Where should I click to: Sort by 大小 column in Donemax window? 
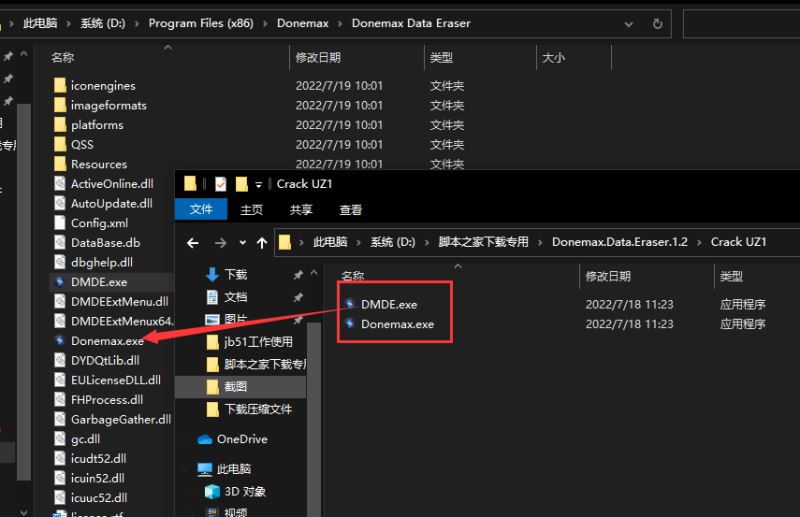(x=554, y=58)
